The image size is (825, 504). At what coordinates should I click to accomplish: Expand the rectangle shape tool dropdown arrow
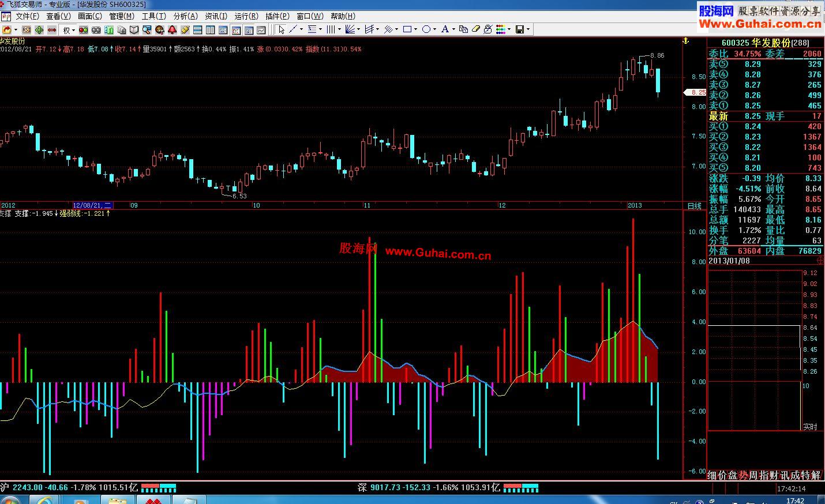click(416, 29)
